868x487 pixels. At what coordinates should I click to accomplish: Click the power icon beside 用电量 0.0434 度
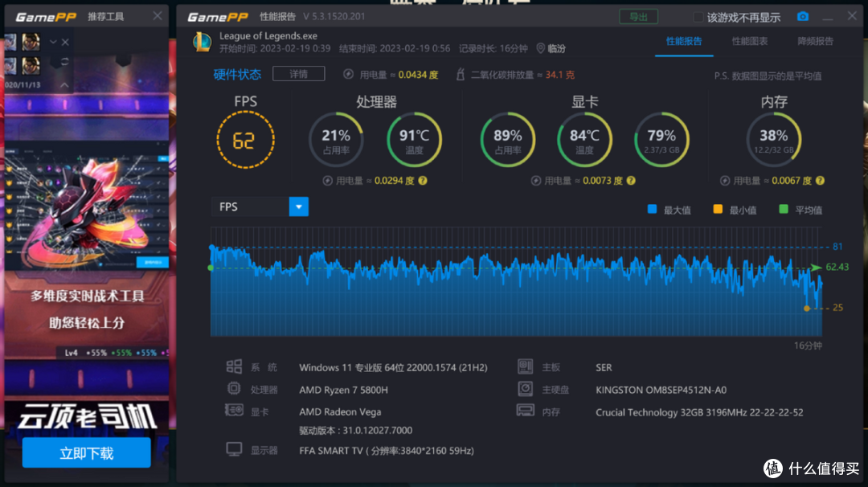click(x=348, y=74)
